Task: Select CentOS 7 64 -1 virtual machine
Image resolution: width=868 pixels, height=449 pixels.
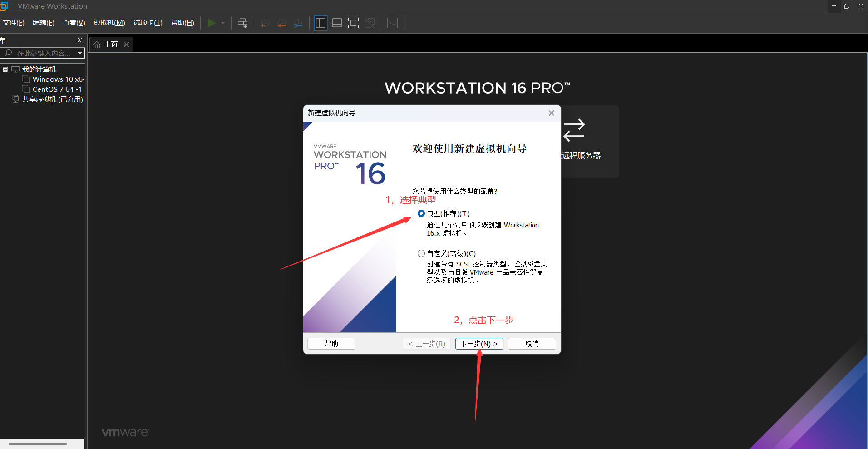Action: click(57, 89)
